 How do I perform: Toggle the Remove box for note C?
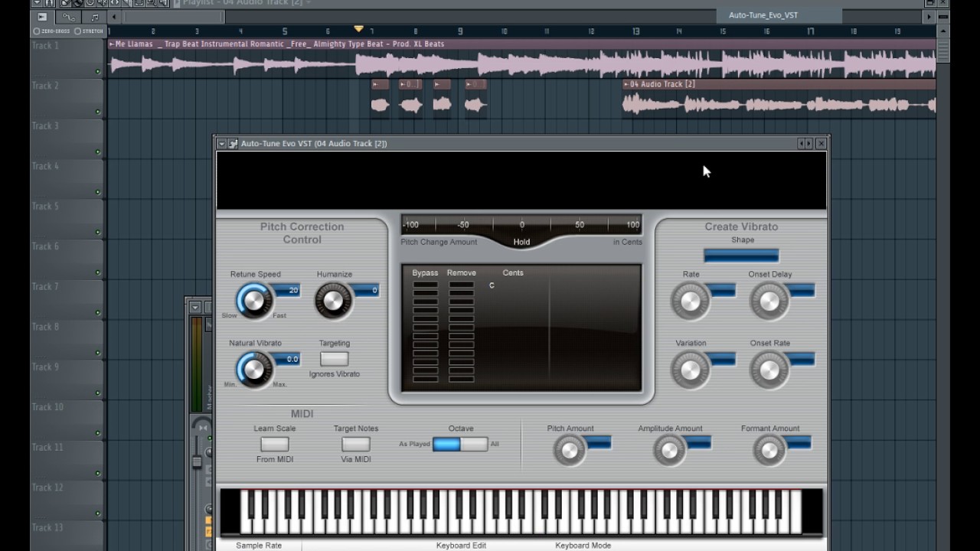(x=461, y=285)
